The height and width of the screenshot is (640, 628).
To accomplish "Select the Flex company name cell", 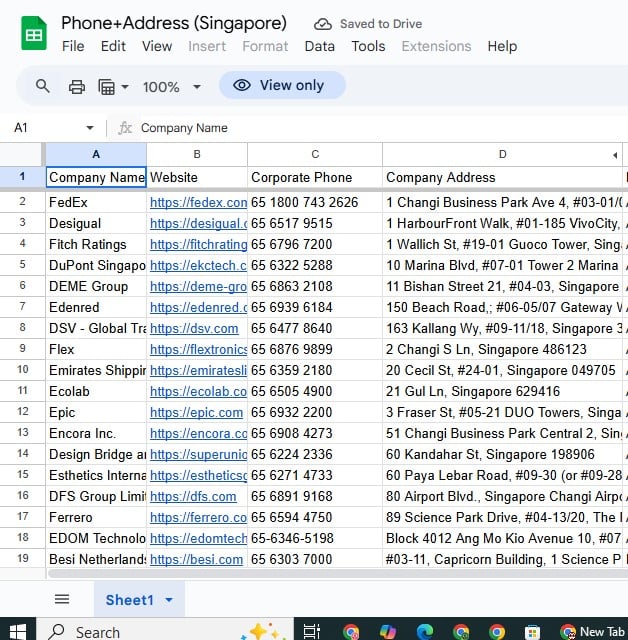I will click(96, 349).
